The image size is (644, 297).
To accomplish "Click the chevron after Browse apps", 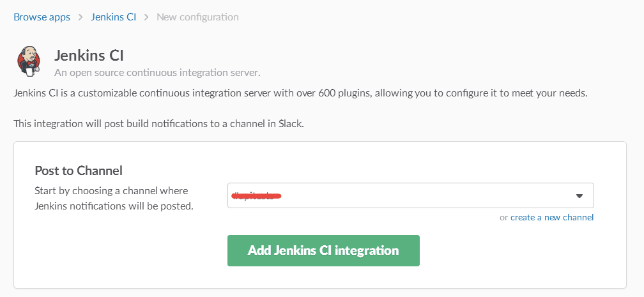I will click(x=80, y=17).
